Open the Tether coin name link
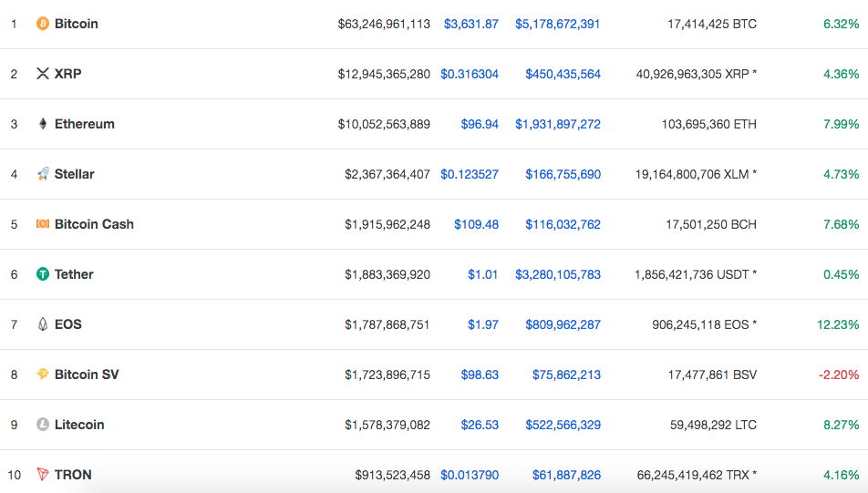Viewport: 868px width, 493px height. [x=74, y=274]
